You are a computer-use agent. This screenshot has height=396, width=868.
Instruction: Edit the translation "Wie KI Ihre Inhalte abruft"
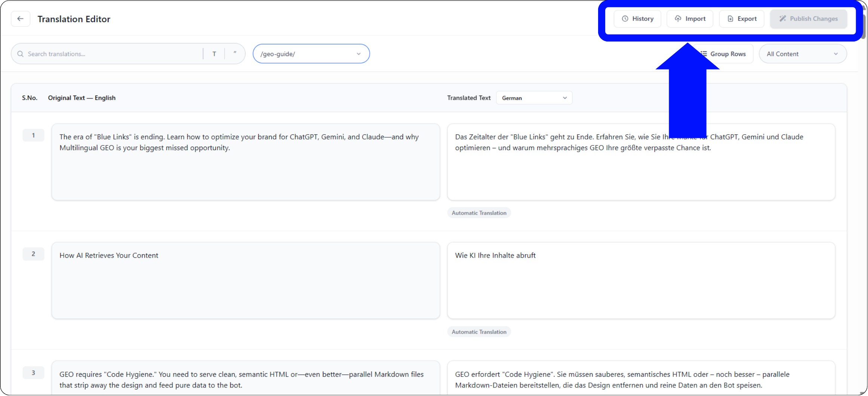[641, 280]
